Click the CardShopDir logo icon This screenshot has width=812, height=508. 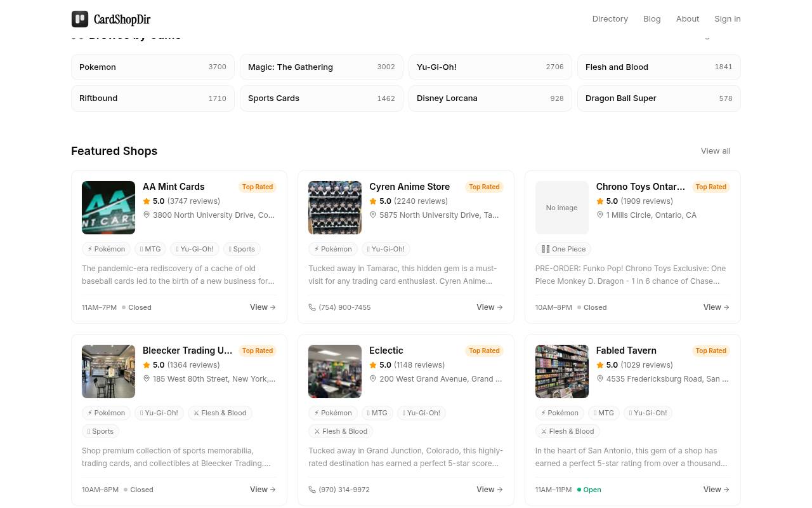[x=80, y=19]
